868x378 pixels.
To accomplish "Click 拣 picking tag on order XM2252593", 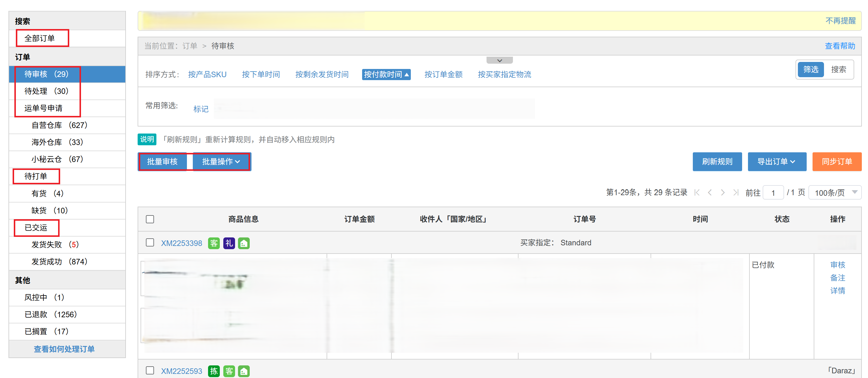I will pos(214,371).
